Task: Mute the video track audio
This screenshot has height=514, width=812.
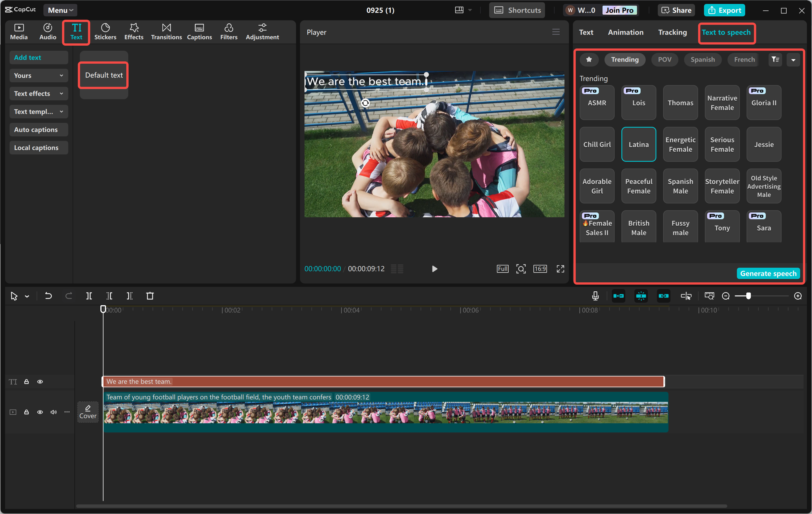Action: (53, 412)
